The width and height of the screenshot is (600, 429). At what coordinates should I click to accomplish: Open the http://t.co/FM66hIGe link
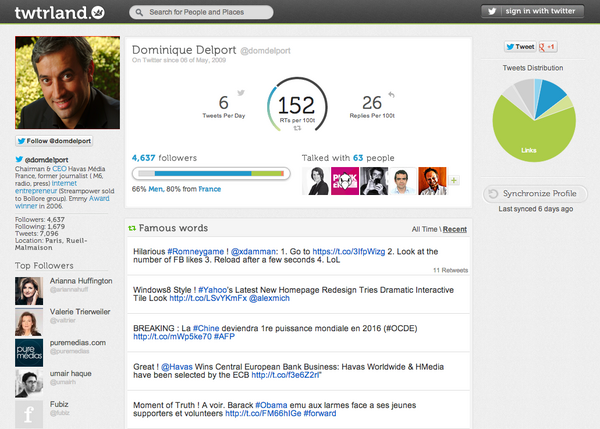pos(263,413)
